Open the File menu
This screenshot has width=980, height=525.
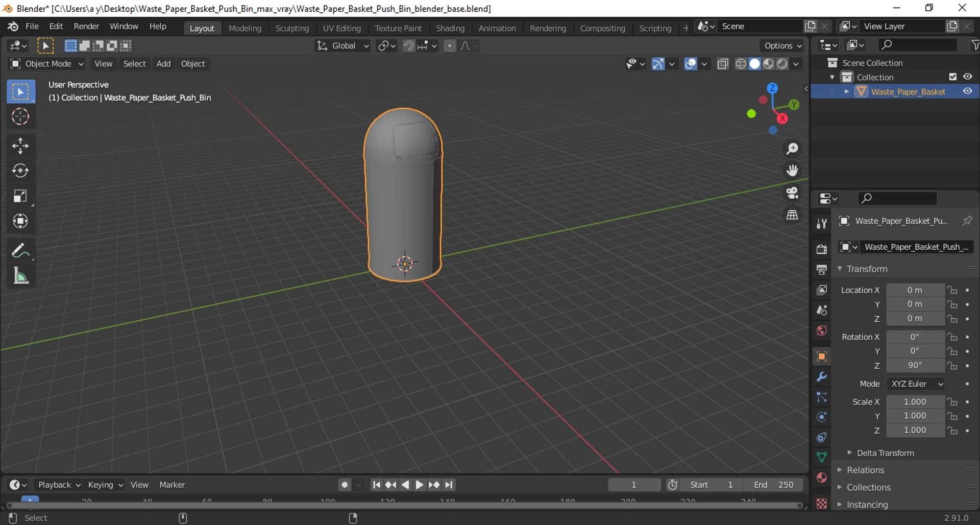[x=32, y=27]
